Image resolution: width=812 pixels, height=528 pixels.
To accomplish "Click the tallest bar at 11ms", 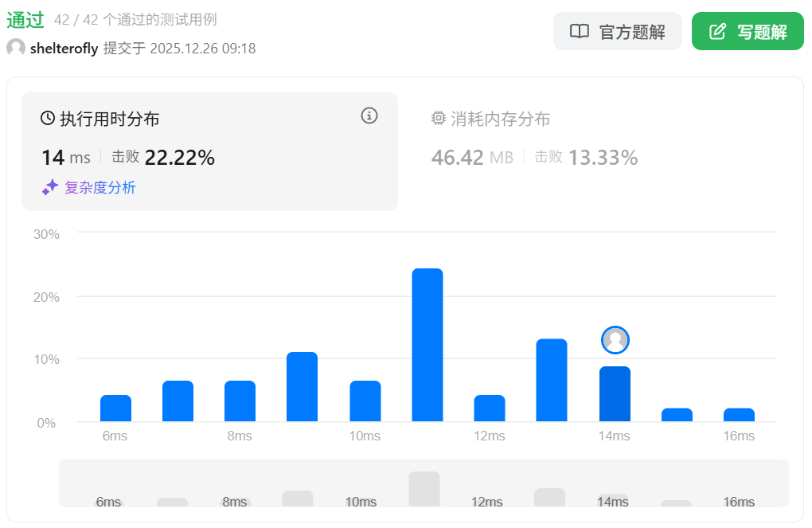I will [427, 345].
